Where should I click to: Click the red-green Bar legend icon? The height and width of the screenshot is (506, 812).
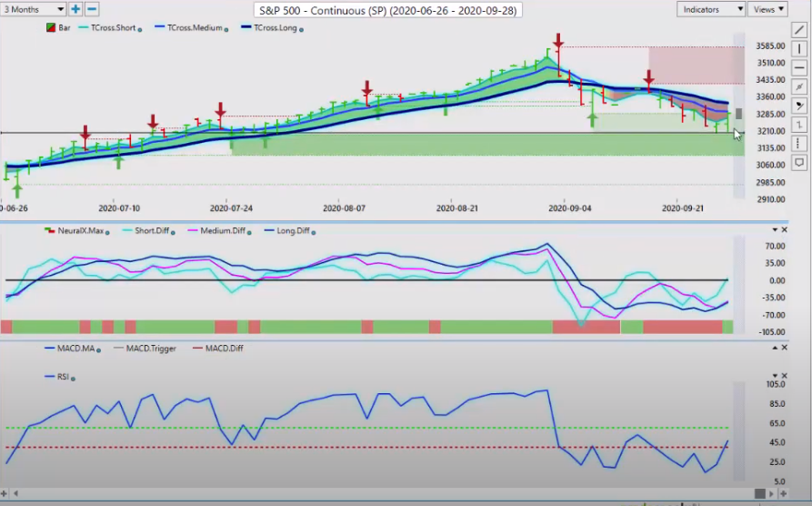point(51,27)
